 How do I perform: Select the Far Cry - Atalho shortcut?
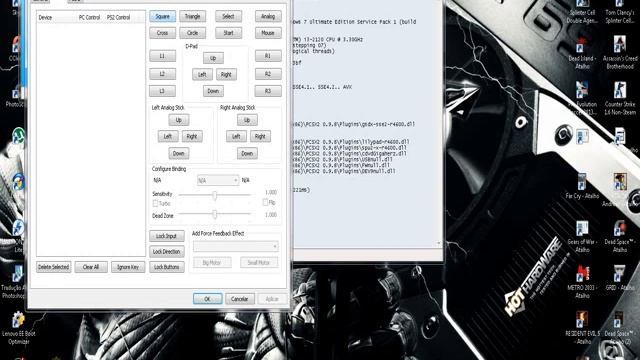coord(582,186)
